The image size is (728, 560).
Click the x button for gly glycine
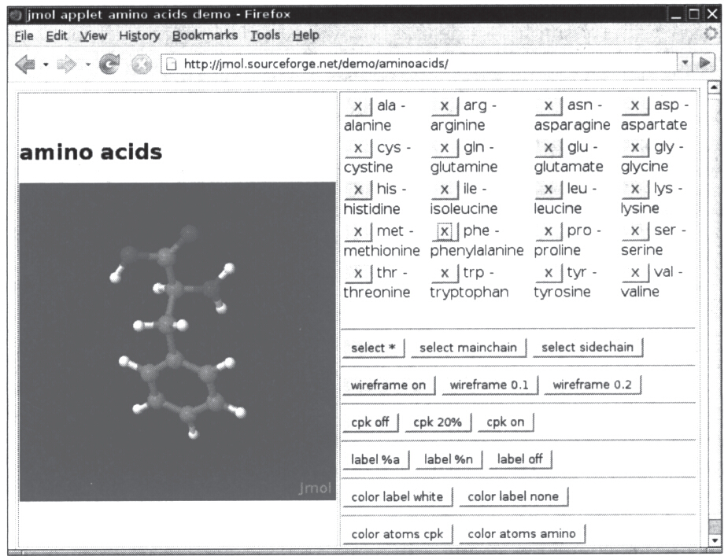[635, 148]
